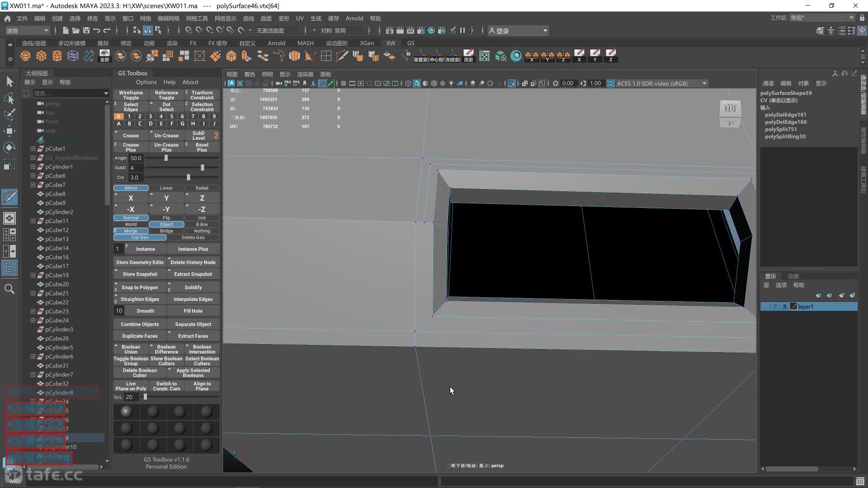The image size is (868, 488).
Task: Toggle the Cut Geo option
Action: 140,238
